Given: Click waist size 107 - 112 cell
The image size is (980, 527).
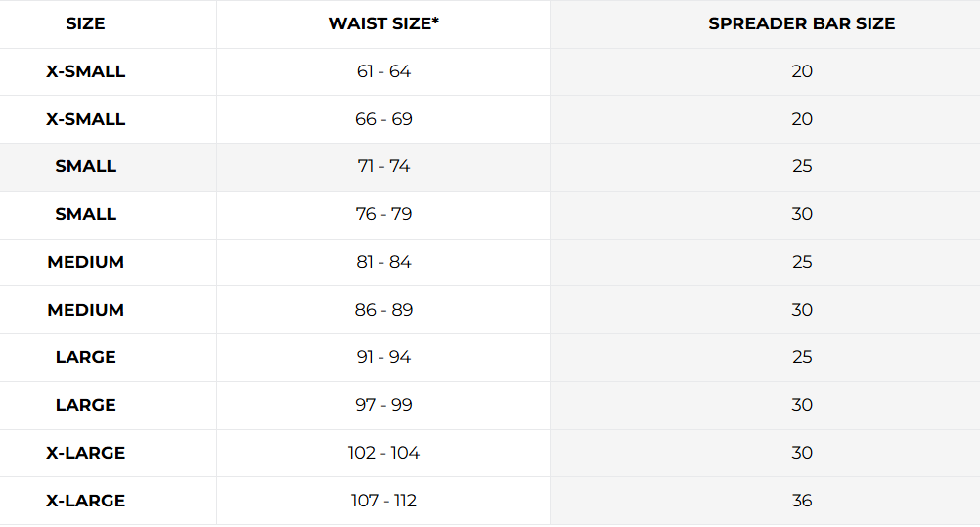Looking at the screenshot, I should tap(383, 501).
